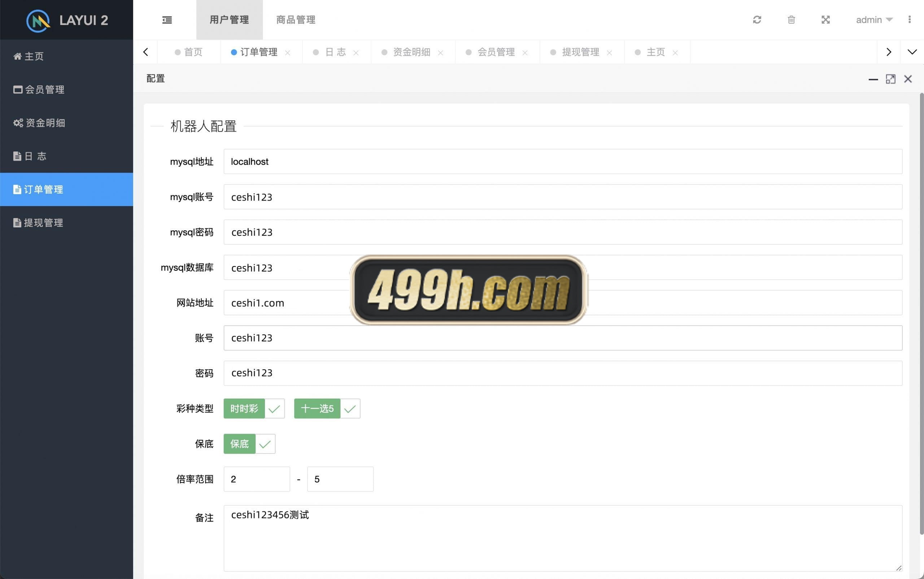This screenshot has height=579, width=924.
Task: Open 会员管理 in the sidebar
Action: point(66,90)
